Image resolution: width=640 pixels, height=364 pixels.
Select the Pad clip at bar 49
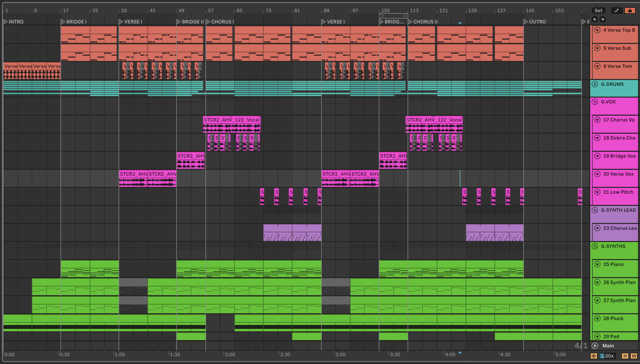pyautogui.click(x=191, y=336)
